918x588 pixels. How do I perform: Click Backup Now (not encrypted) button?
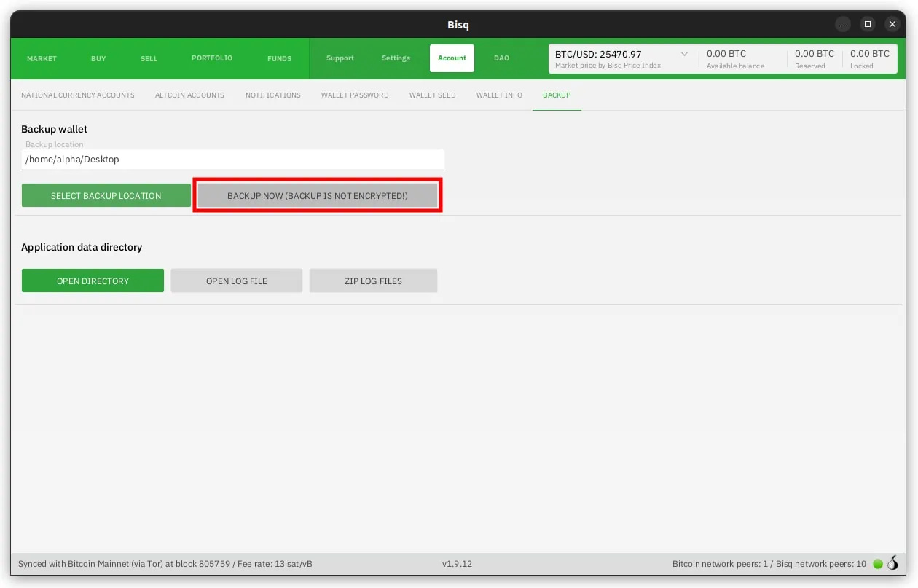click(x=318, y=196)
